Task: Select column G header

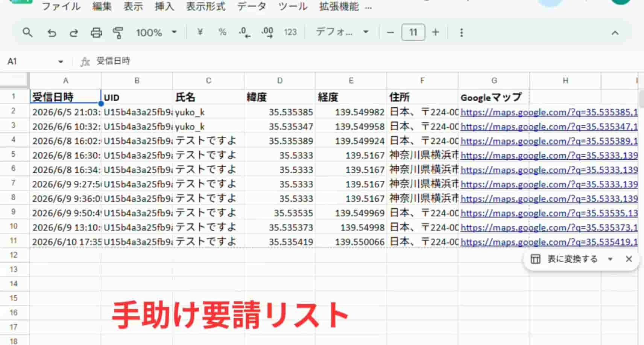Action: (494, 81)
